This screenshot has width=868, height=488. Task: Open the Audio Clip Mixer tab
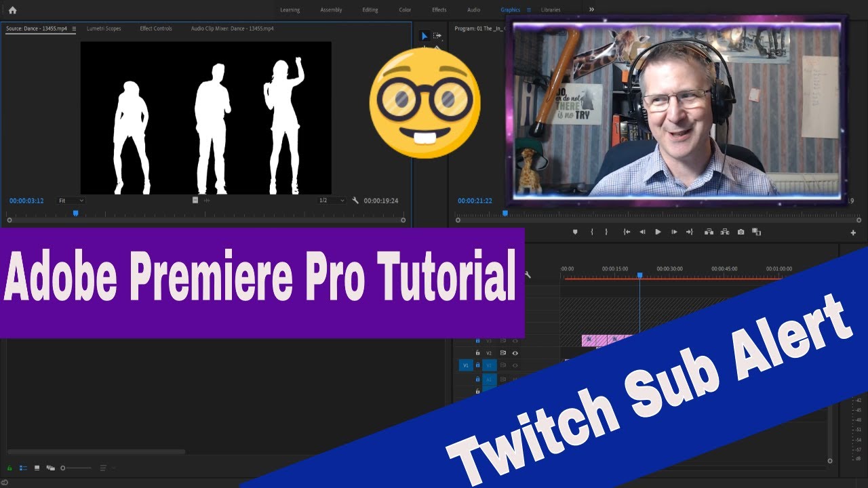(232, 28)
